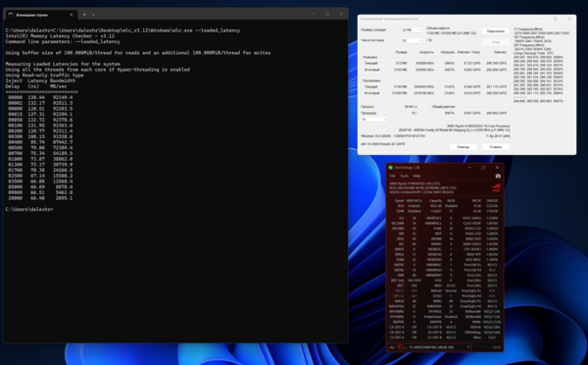
Task: Click the 'Intel(R) Memory Latency Checker - v3.12' line
Action: tap(60, 36)
